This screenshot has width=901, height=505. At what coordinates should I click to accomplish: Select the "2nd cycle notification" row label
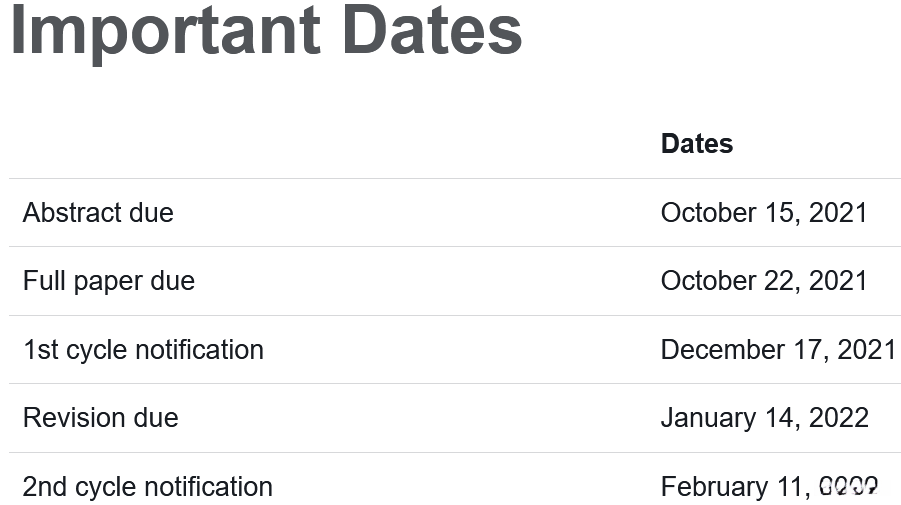[x=148, y=487]
